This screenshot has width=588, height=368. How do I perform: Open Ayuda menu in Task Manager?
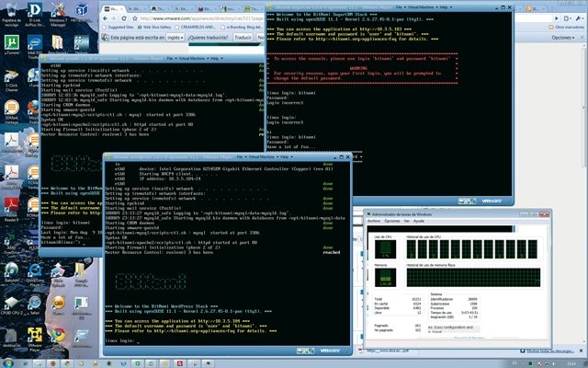419,221
